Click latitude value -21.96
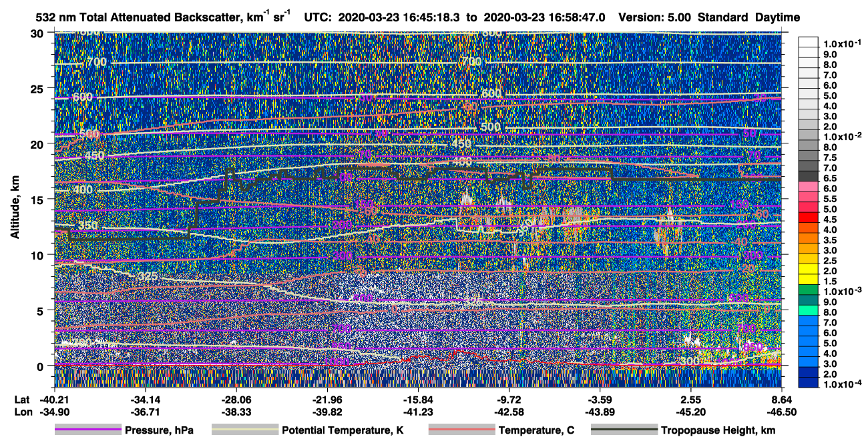 [327, 400]
